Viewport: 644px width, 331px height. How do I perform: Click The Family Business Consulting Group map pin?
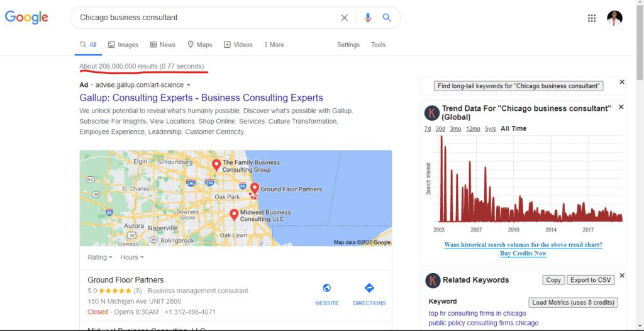click(x=216, y=165)
